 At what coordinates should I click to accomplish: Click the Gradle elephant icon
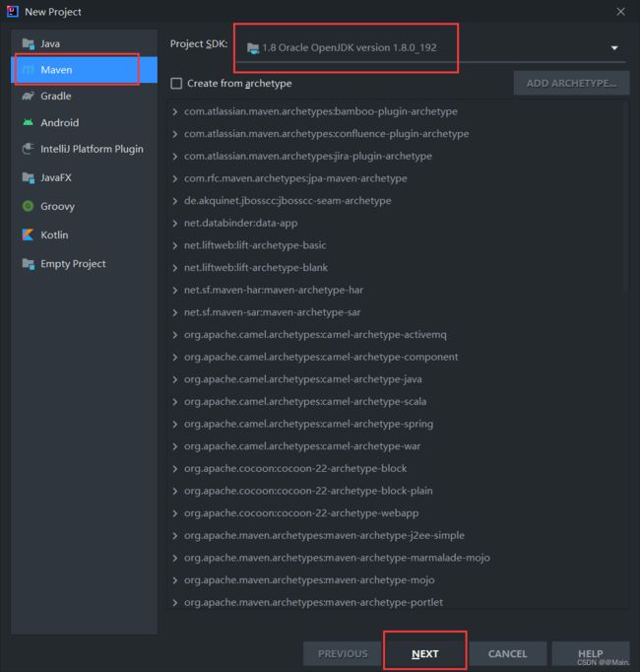click(29, 96)
